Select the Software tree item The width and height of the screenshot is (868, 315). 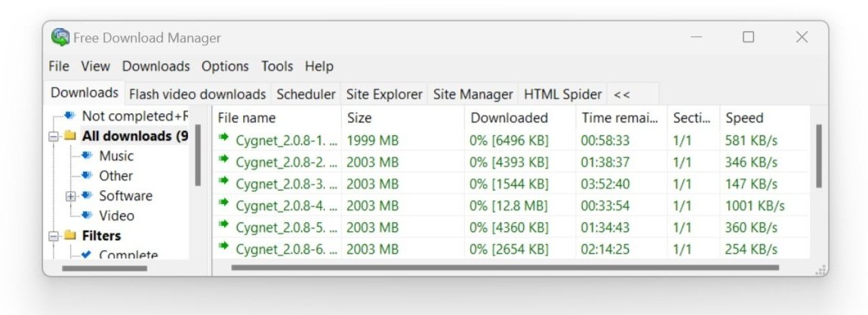coord(125,196)
